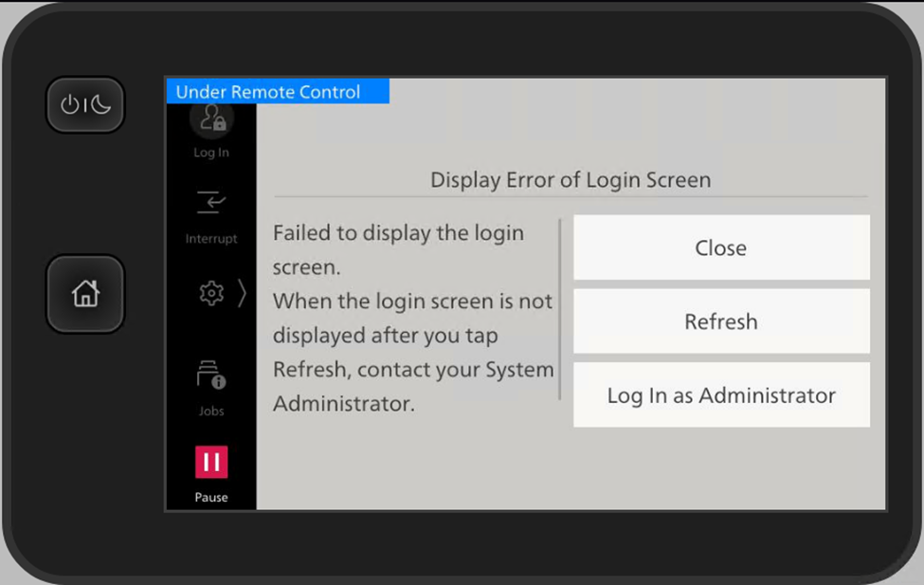Select the Log In sidebar label
Image resolution: width=924 pixels, height=585 pixels.
pyautogui.click(x=210, y=153)
